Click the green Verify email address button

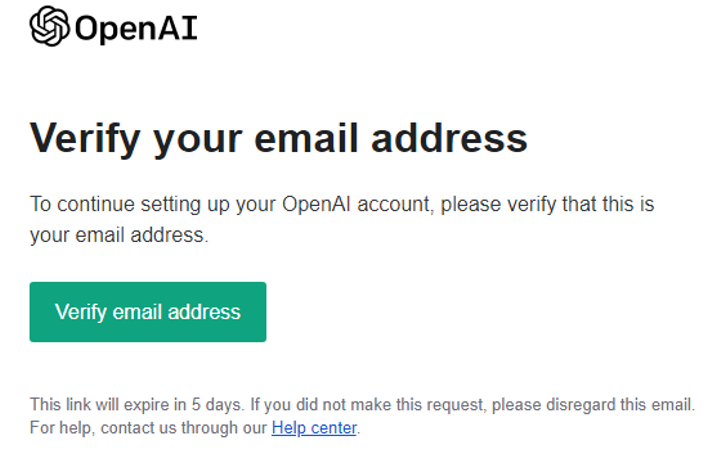[148, 312]
